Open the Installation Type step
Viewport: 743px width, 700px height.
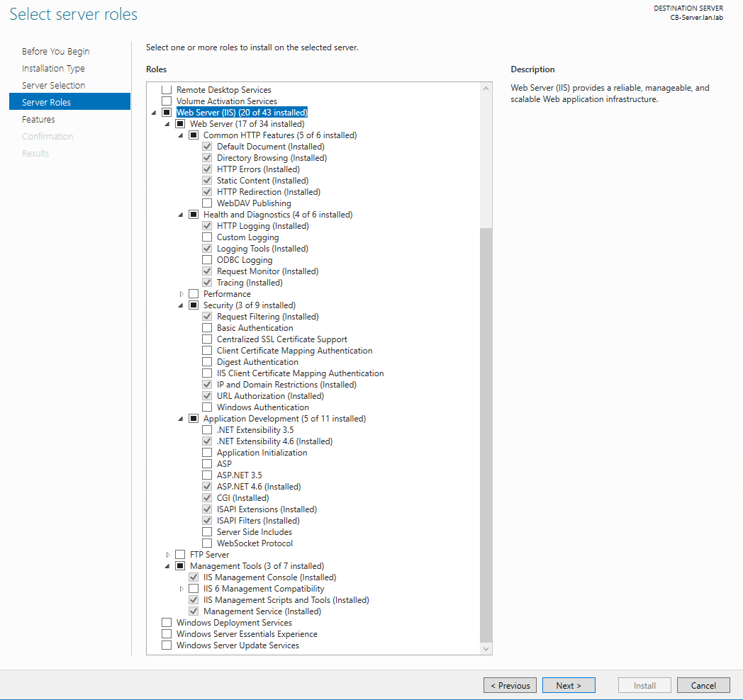pos(53,68)
